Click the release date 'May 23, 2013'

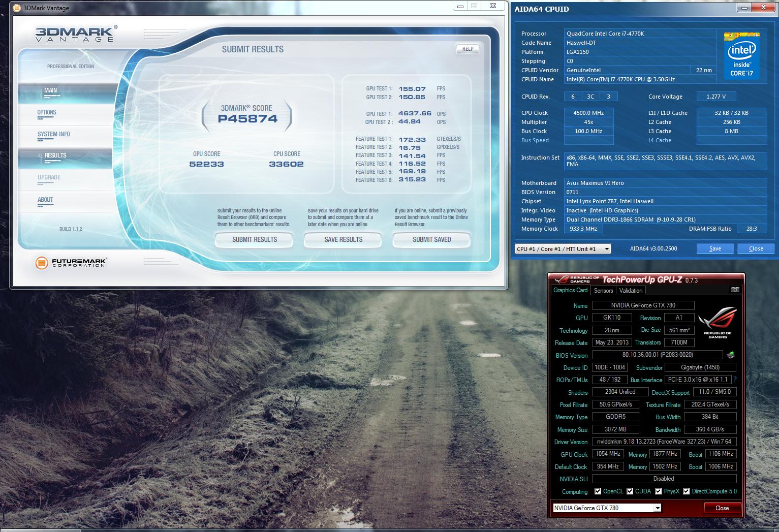click(612, 342)
